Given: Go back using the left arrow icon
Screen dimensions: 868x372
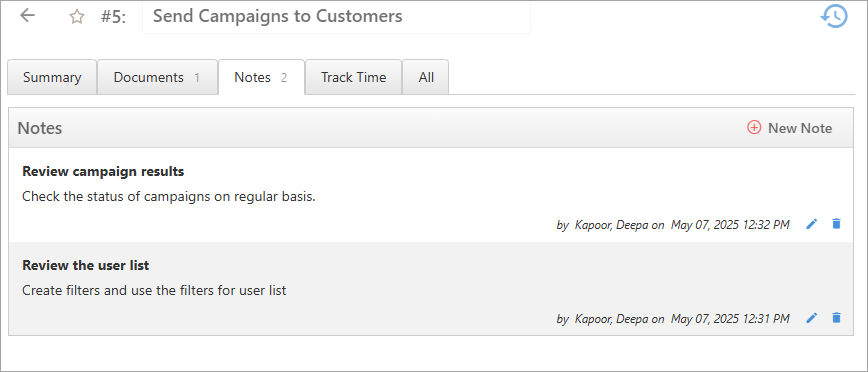Looking at the screenshot, I should (x=27, y=16).
